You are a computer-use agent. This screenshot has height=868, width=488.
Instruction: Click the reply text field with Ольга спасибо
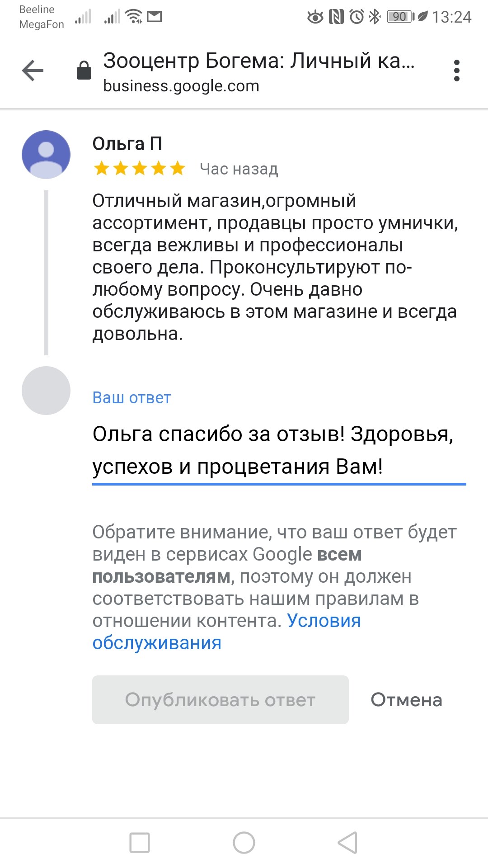tap(279, 451)
